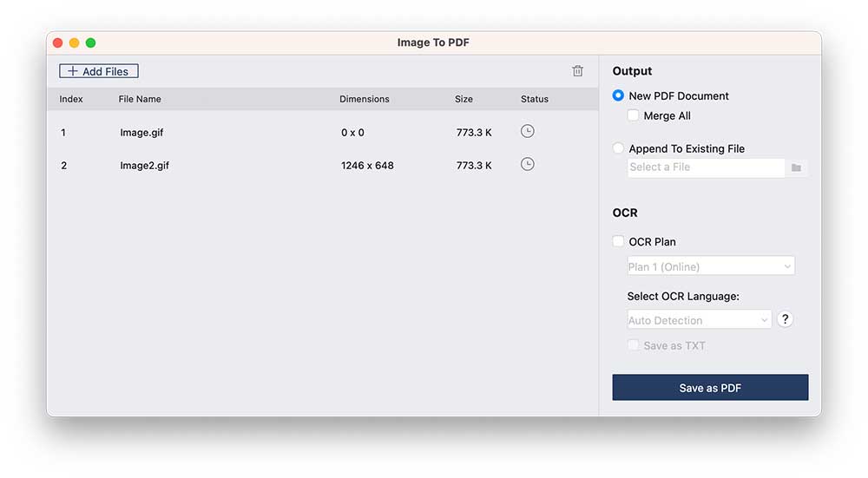Click the plus Add Files button
This screenshot has width=868, height=478.
click(99, 71)
